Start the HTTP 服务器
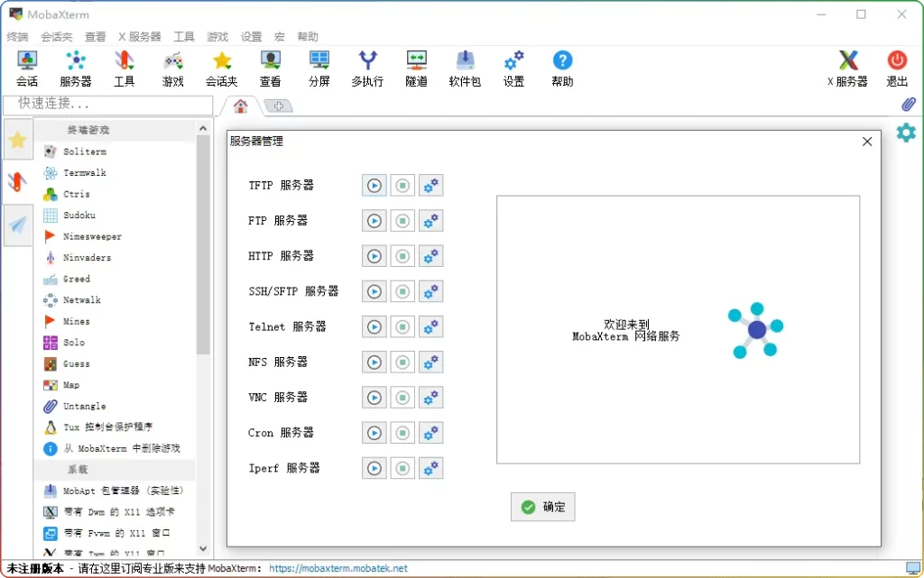 click(x=374, y=257)
